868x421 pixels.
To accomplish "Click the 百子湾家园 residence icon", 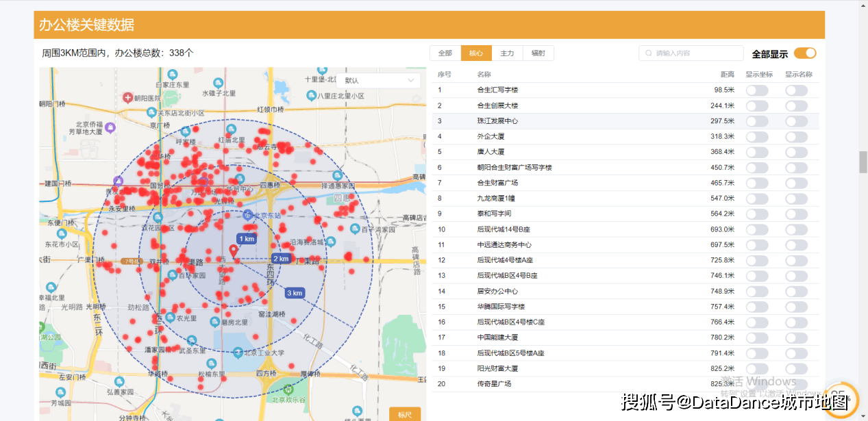I will 355,229.
